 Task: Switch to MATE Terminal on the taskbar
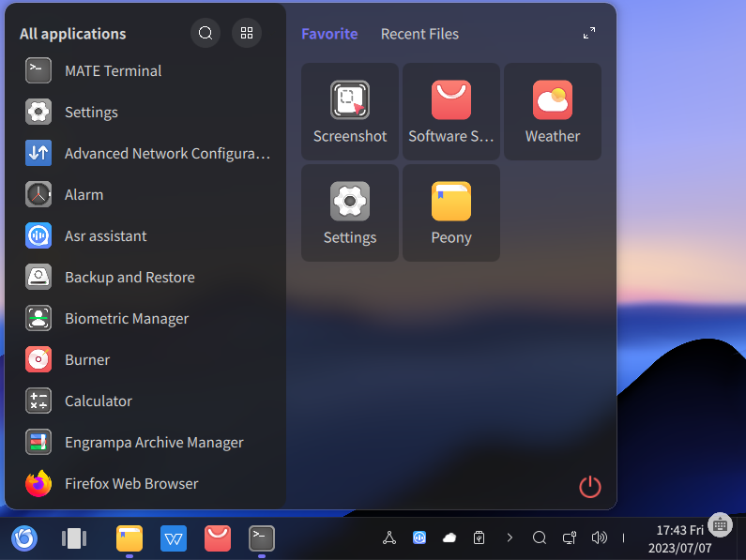click(x=262, y=538)
